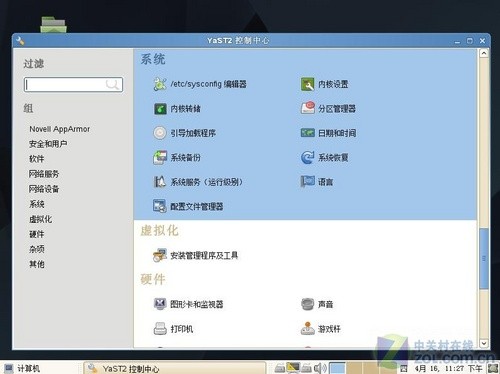Click the 配置文件管理器 label
This screenshot has width=500, height=374.
tap(197, 207)
